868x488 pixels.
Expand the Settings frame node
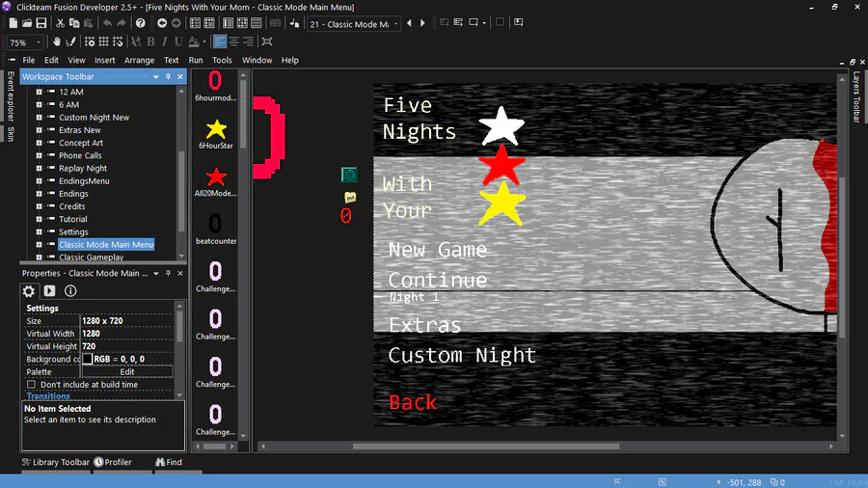tap(39, 231)
